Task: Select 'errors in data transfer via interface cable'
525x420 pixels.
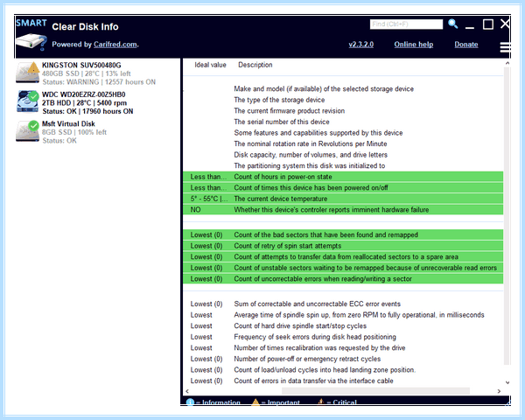Action: click(x=343, y=381)
